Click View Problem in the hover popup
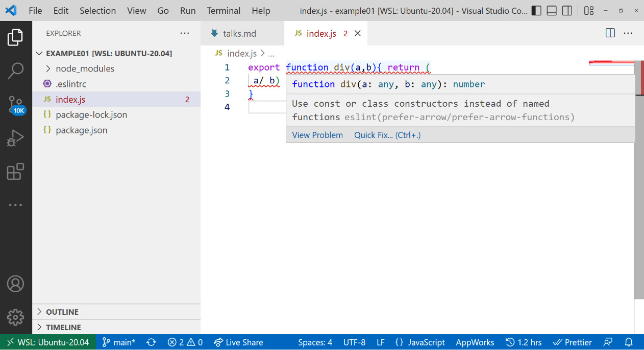 pos(317,135)
